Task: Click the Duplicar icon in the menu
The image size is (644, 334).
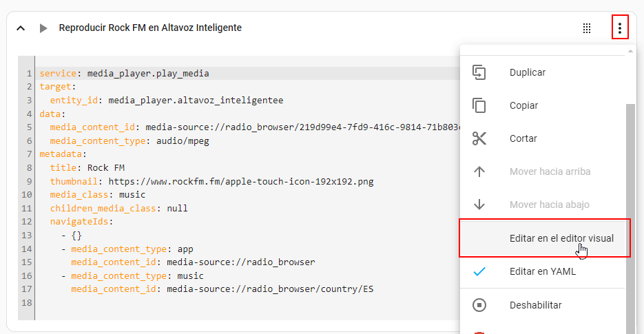Action: pos(479,72)
